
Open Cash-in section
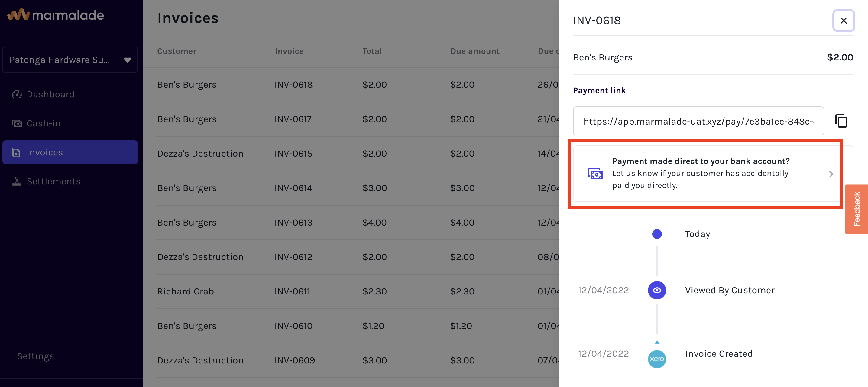[x=70, y=123]
